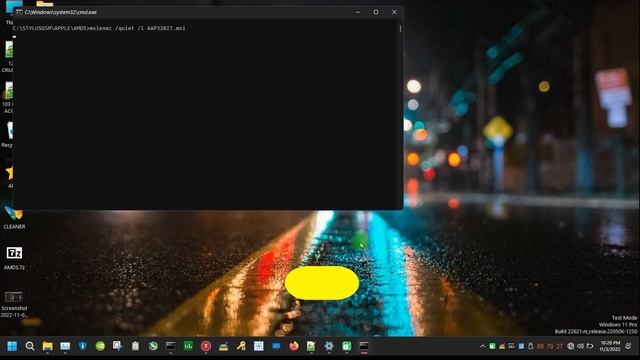
Task: Minimize the cmd.exe window
Action: coord(358,12)
